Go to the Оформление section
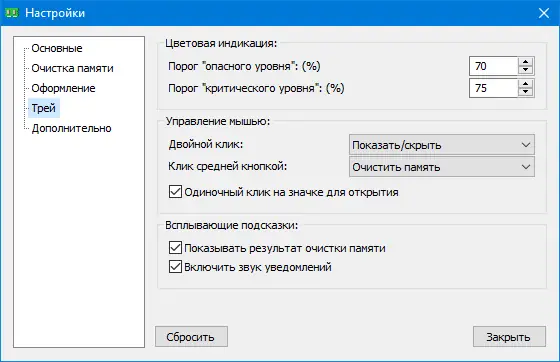The width and height of the screenshot is (560, 362). click(64, 88)
